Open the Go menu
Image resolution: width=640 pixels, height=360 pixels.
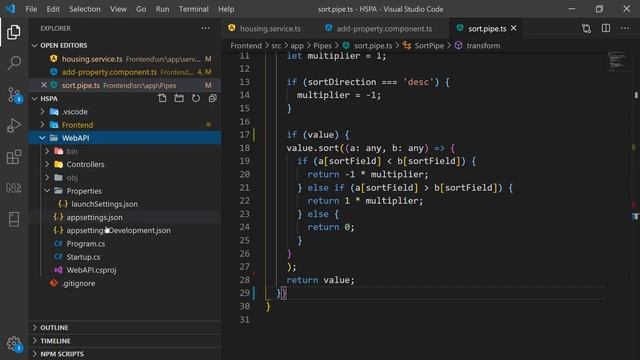141,9
